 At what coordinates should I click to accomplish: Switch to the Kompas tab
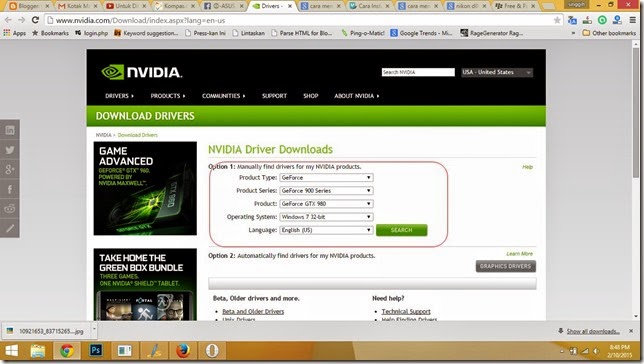pos(175,6)
